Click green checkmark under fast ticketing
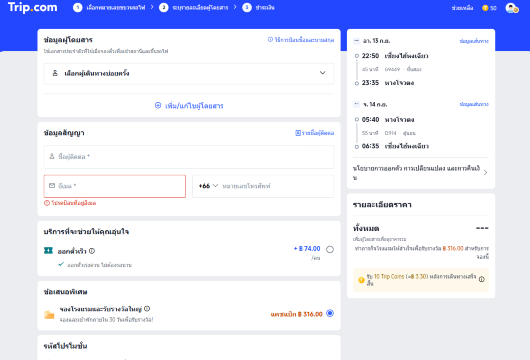This screenshot has width=530, height=360. pyautogui.click(x=61, y=264)
